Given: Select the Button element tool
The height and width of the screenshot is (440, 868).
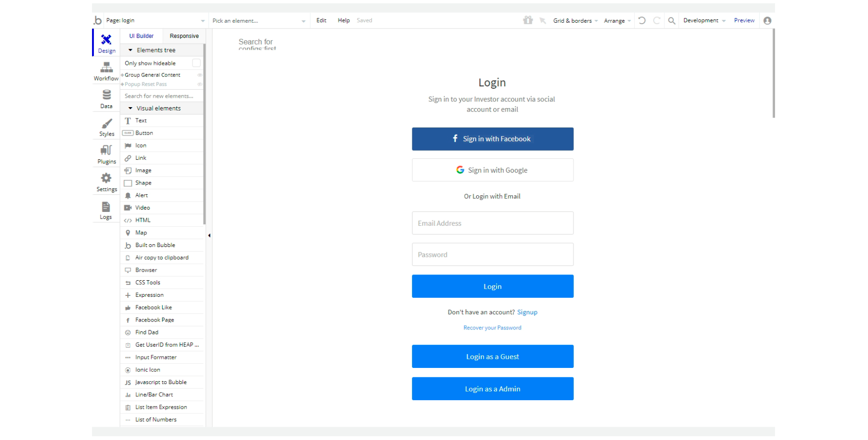Looking at the screenshot, I should click(162, 133).
